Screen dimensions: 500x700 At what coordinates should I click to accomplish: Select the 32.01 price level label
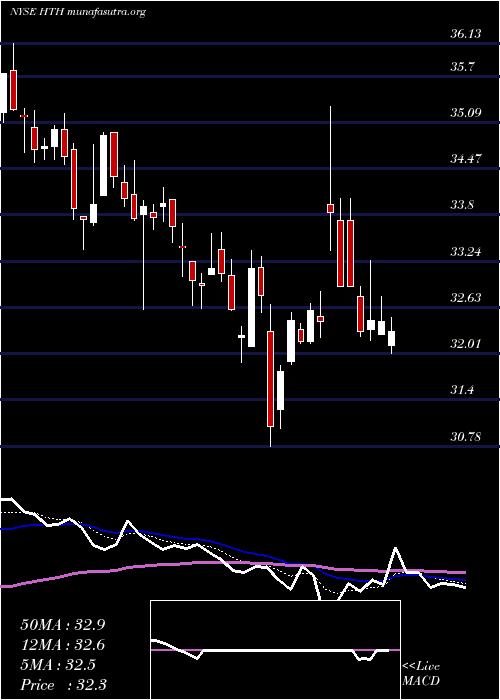coord(466,344)
